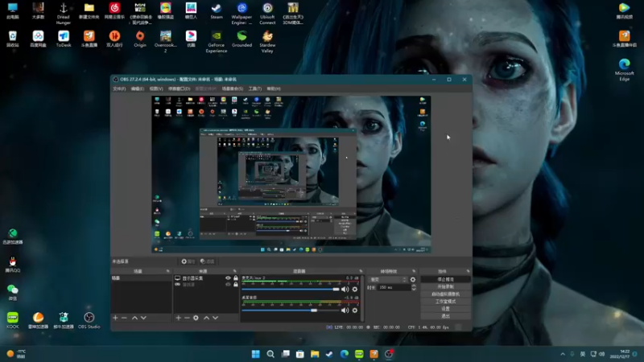Open the Windows Start button on taskbar

[x=255, y=354]
